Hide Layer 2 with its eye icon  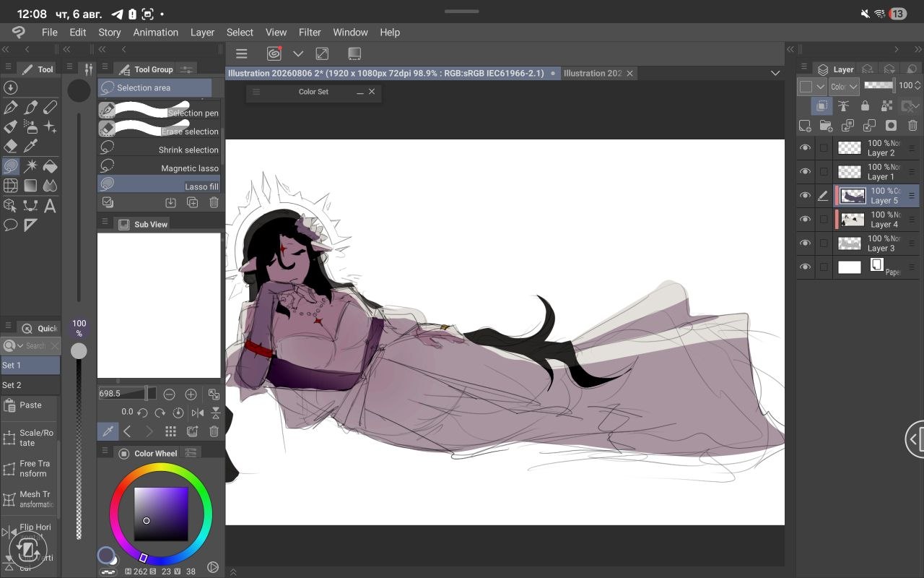click(805, 148)
